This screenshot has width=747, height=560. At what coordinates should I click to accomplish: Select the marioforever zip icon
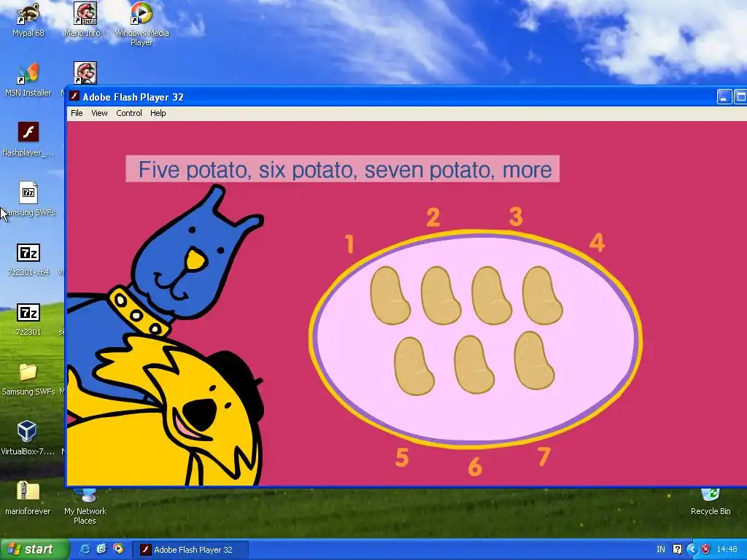pyautogui.click(x=28, y=498)
